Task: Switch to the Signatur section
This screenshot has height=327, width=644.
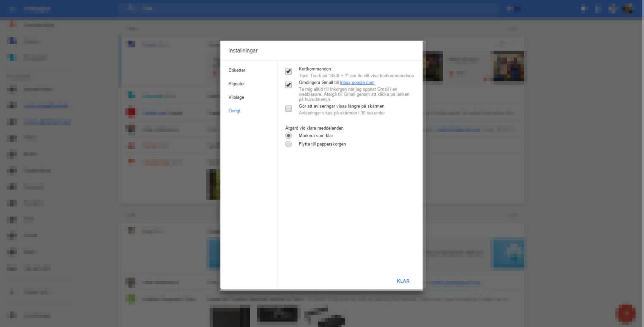Action: tap(236, 84)
